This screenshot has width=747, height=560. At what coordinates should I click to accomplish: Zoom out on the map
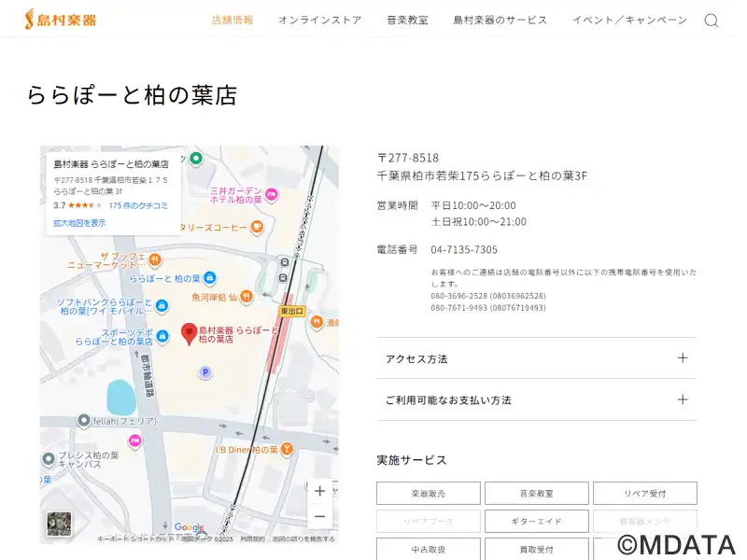pyautogui.click(x=319, y=516)
